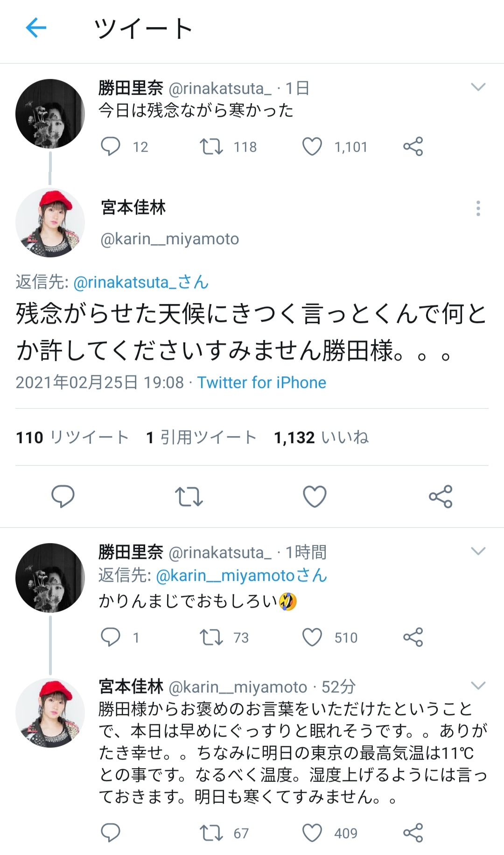Retweet Karin Miyamoto's main tweet
Viewport: 504px width, 855px height.
tap(189, 496)
